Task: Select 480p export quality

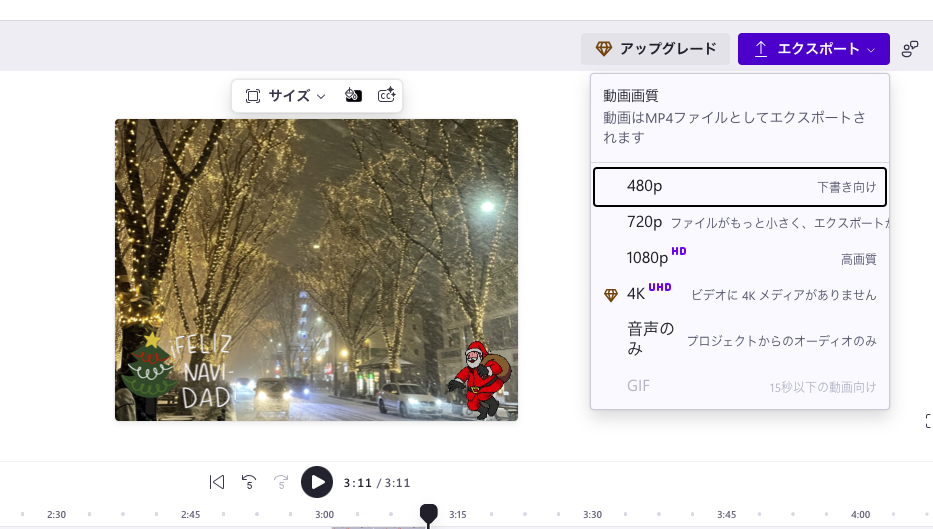Action: point(739,186)
